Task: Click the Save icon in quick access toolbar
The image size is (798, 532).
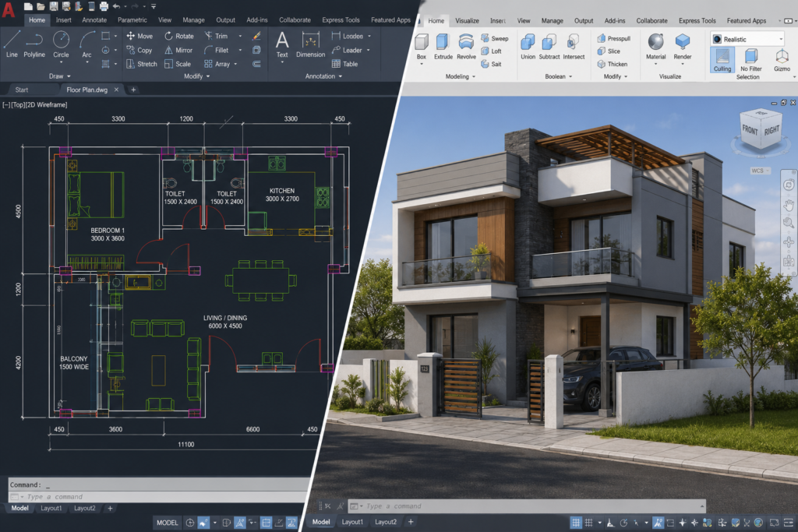Action: click(x=54, y=6)
